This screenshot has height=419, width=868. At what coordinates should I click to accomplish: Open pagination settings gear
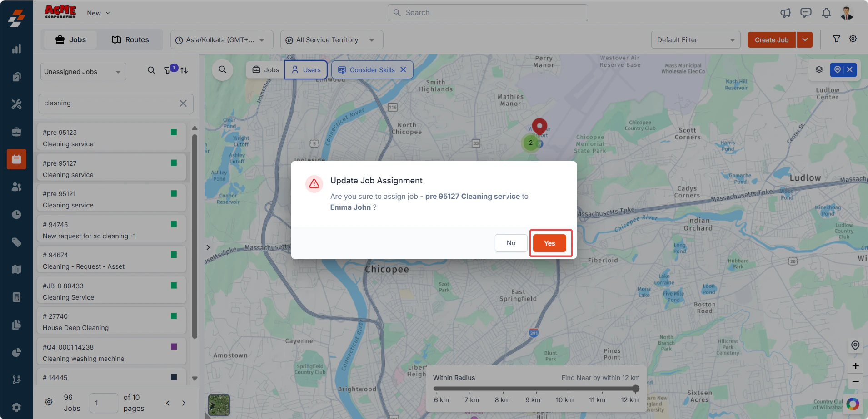click(49, 402)
